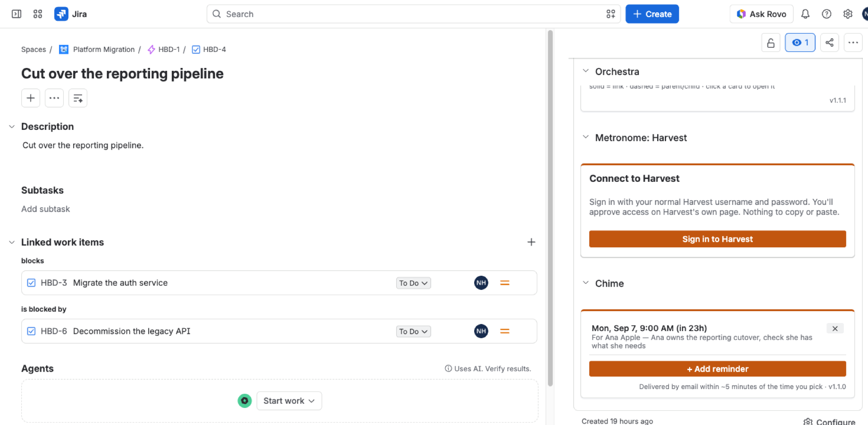Image resolution: width=868 pixels, height=425 pixels.
Task: Open Configure at the bottom right
Action: point(829,422)
